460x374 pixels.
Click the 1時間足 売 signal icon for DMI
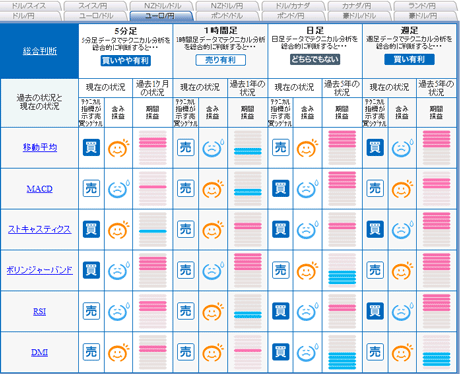pos(186,352)
